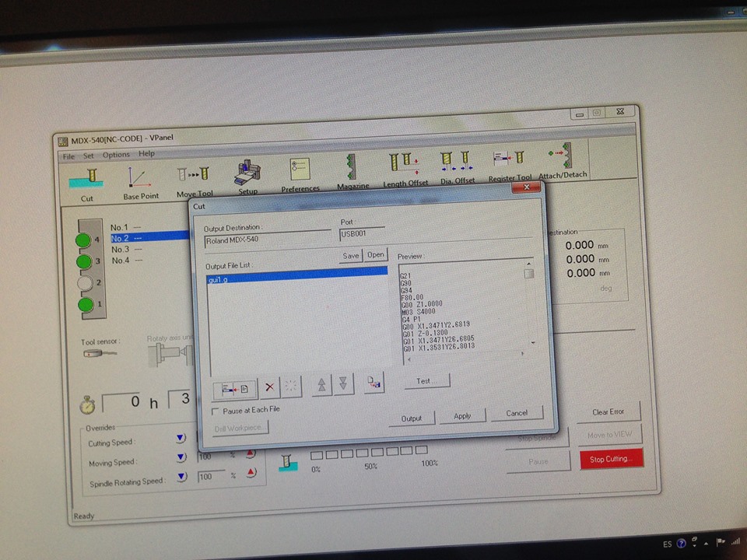Click the vertical scrollbar thumb of the Preview pane
Viewport: 747px width, 560px height.
pyautogui.click(x=529, y=274)
